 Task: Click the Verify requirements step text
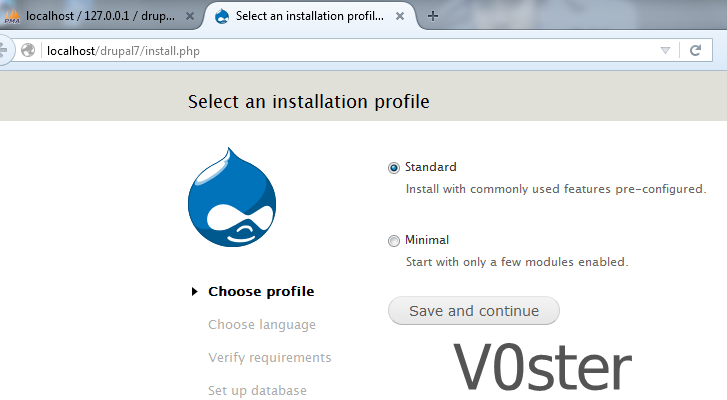(x=270, y=358)
